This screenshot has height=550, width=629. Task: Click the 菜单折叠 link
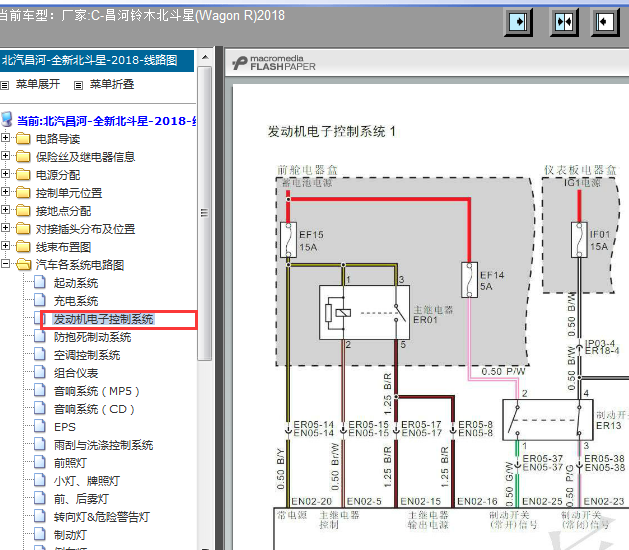click(112, 84)
